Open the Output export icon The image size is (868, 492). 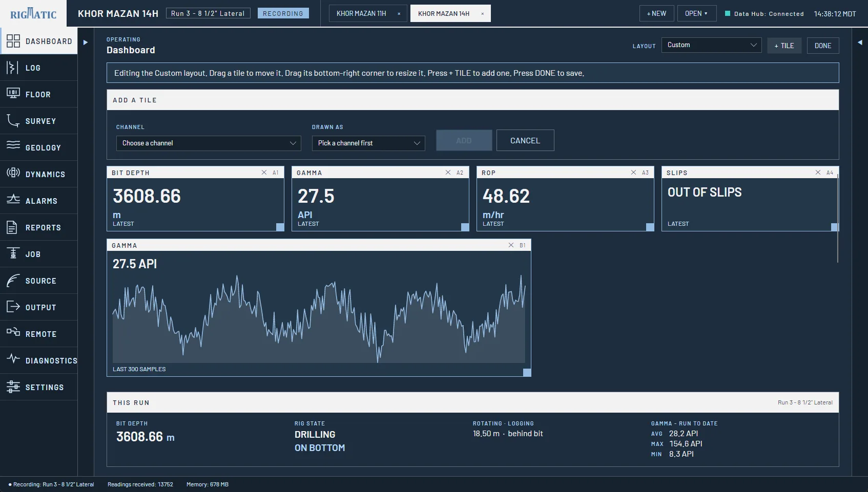(13, 307)
